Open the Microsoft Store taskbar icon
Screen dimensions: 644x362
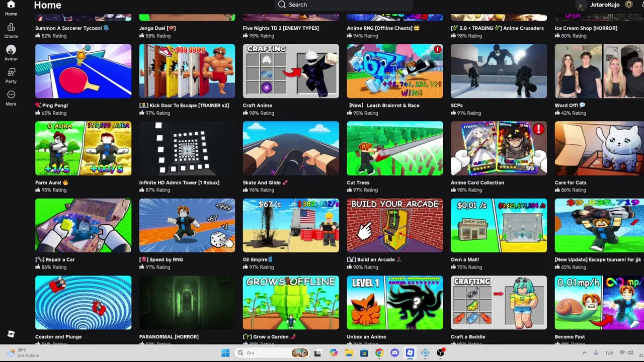point(364,353)
